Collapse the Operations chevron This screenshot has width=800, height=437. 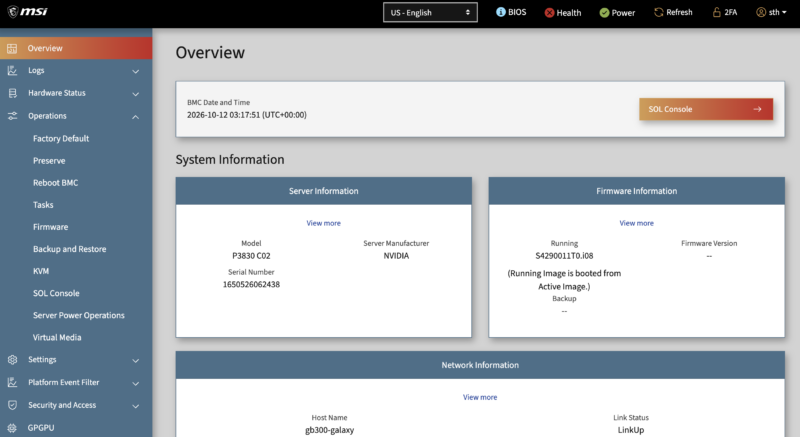coord(136,117)
